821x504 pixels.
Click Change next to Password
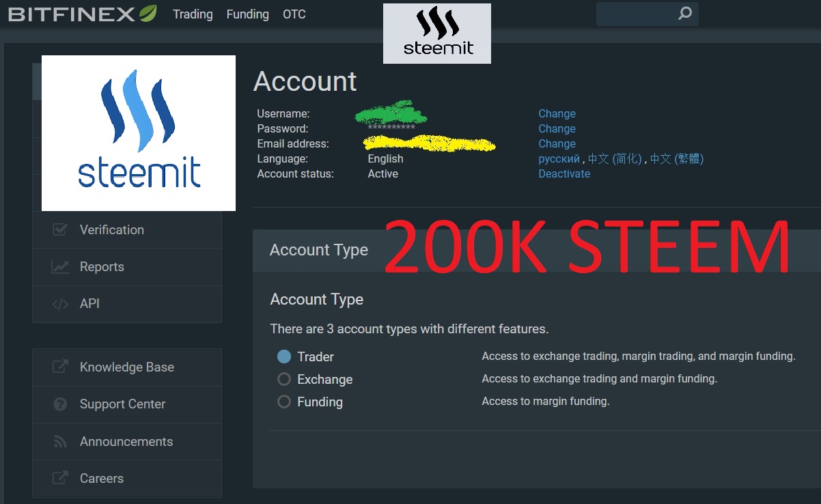pos(557,128)
